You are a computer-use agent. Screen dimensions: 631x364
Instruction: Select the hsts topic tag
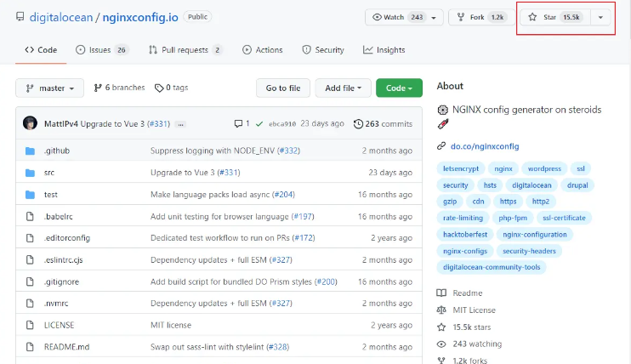coord(490,185)
